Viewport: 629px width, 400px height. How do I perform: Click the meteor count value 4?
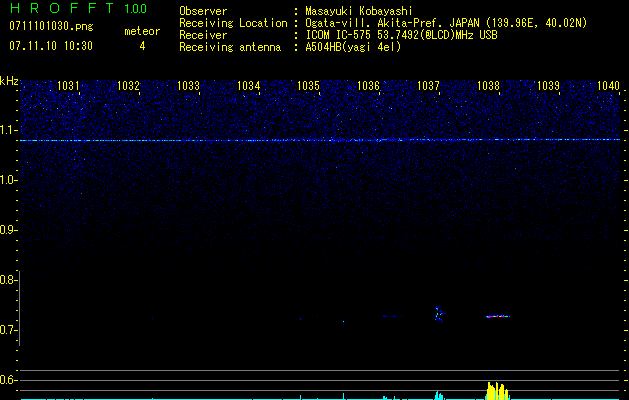pyautogui.click(x=141, y=46)
